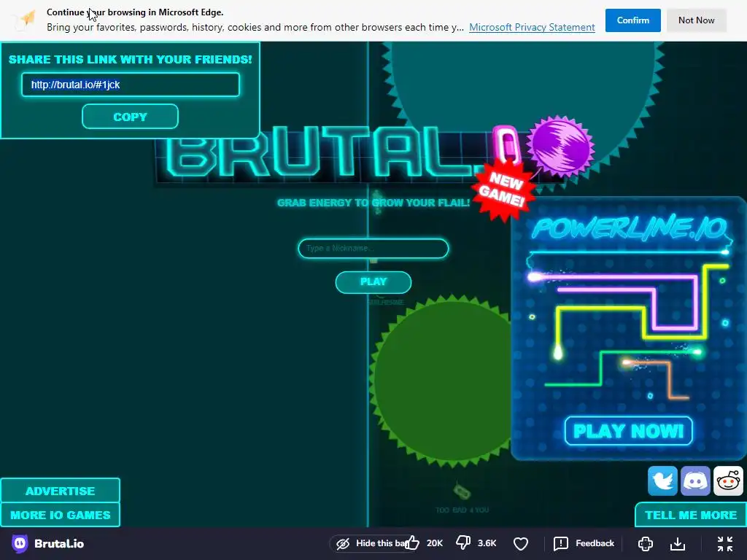The image size is (747, 560).
Task: Open MORE IO GAMES
Action: click(x=60, y=515)
